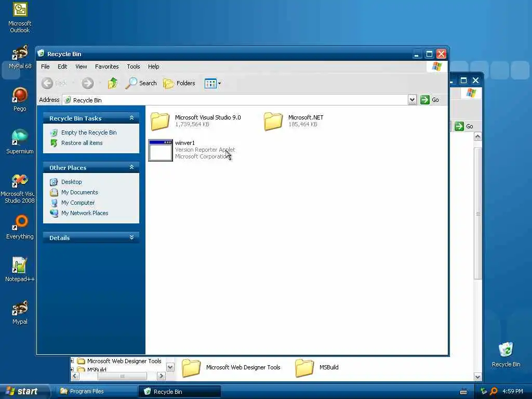The image size is (532, 399).
Task: Go to My Computer in Other Places
Action: [78, 203]
